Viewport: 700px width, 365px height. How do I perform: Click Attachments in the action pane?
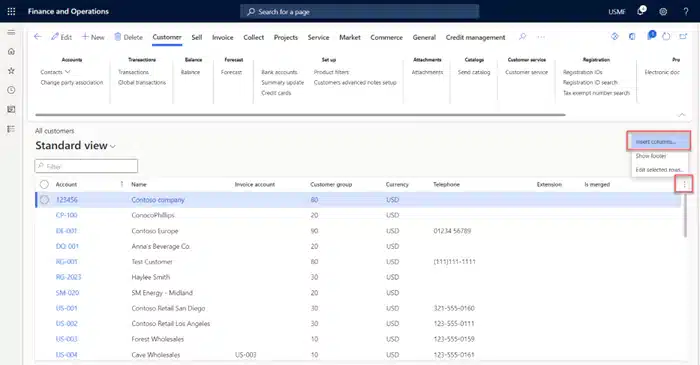[427, 72]
